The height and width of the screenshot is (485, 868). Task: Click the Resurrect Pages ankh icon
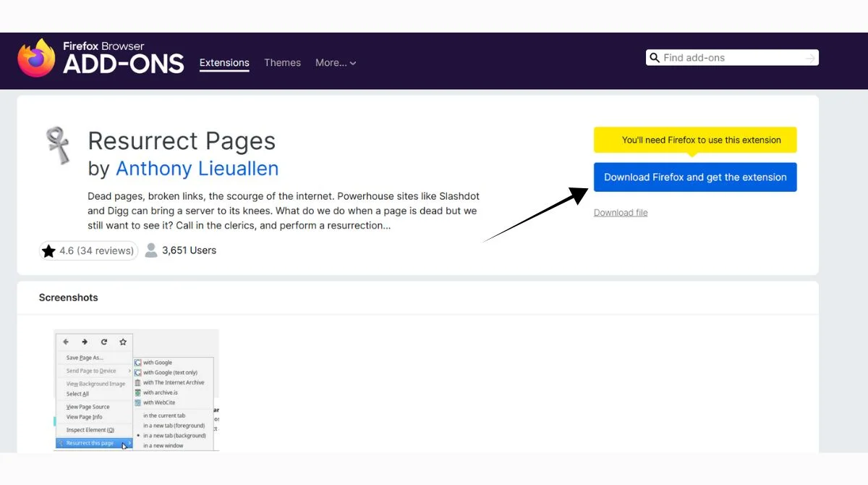(58, 145)
